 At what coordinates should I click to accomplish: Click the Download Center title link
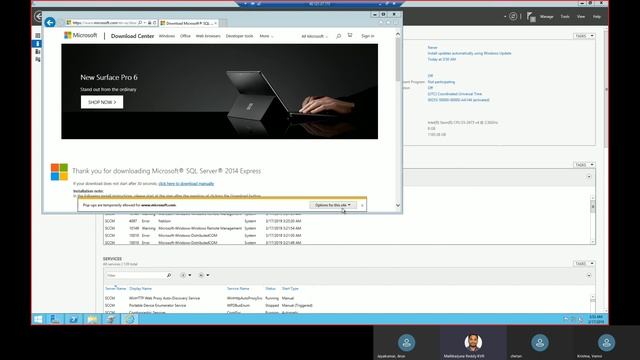click(x=132, y=36)
